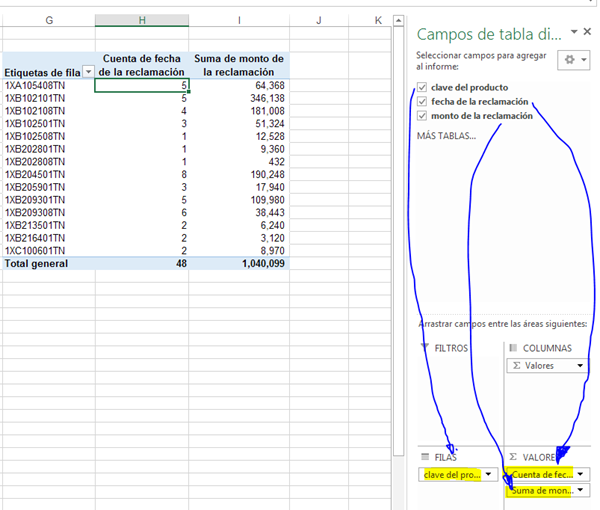The height and width of the screenshot is (510, 600).
Task: Open the 'Cuenta de fec...' value field menu
Action: 581,474
